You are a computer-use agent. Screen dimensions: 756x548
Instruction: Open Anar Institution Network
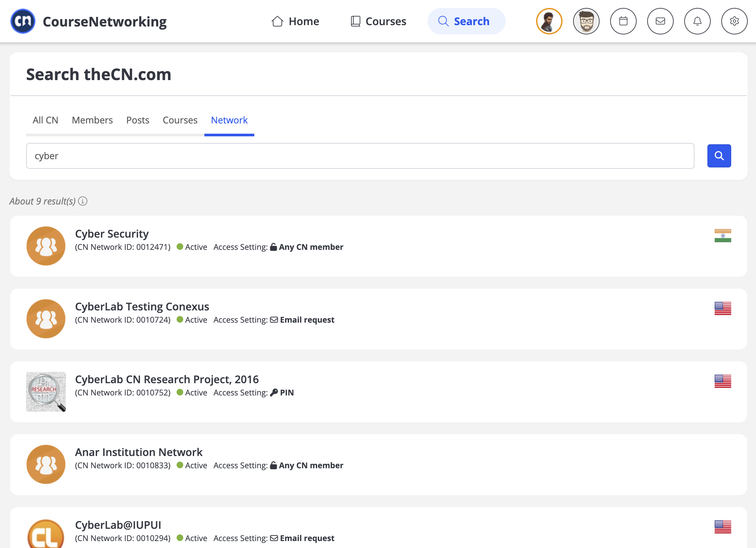click(x=139, y=452)
